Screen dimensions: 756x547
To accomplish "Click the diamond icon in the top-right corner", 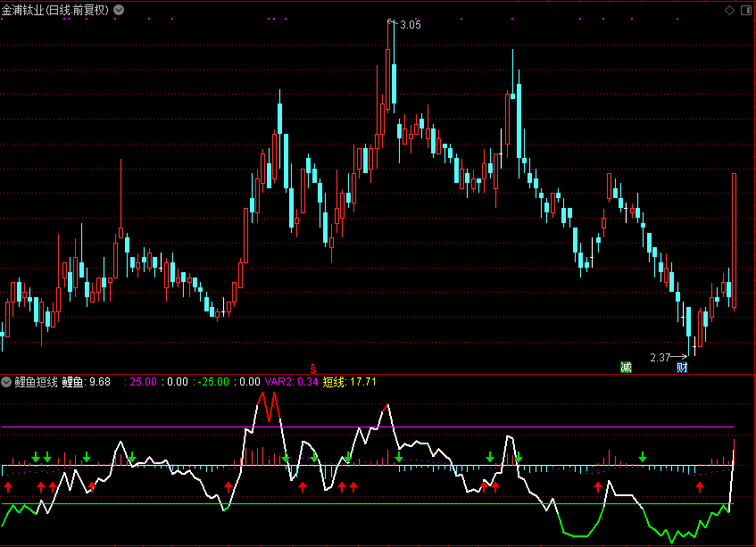I will (x=729, y=10).
